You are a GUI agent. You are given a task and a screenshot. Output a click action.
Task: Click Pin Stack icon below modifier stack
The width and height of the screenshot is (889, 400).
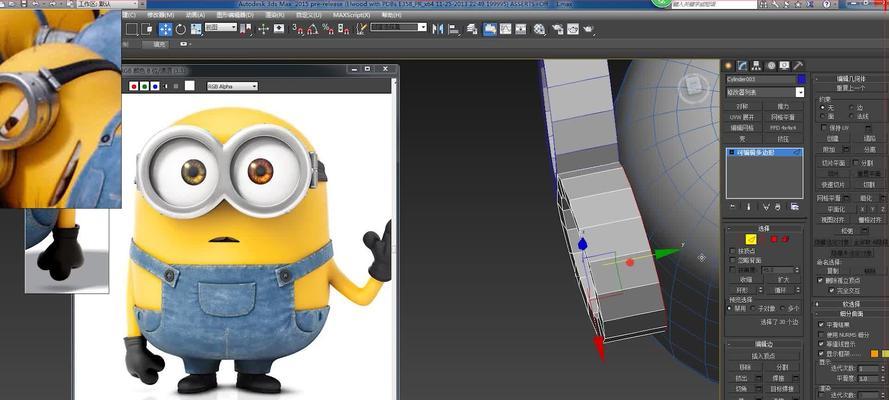733,207
